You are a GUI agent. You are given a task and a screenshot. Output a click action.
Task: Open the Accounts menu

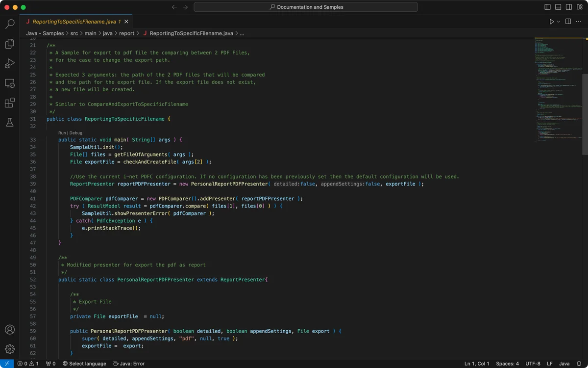pos(9,330)
